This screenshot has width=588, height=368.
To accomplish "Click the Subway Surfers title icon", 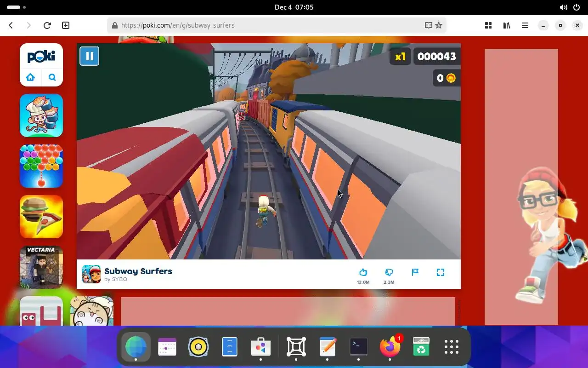I will [91, 274].
